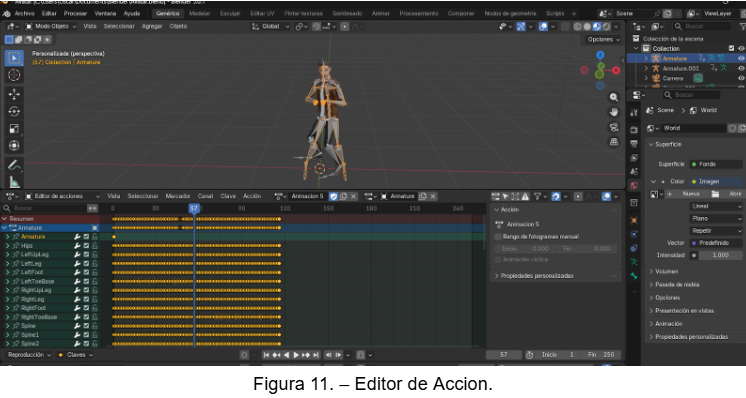The image size is (746, 398).
Task: Open the Archivo menu
Action: pos(24,13)
